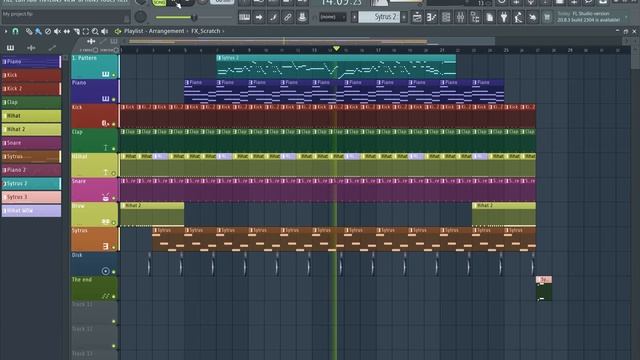Open the project browser files icon
Screen dimensions: 640x360
tap(489, 17)
